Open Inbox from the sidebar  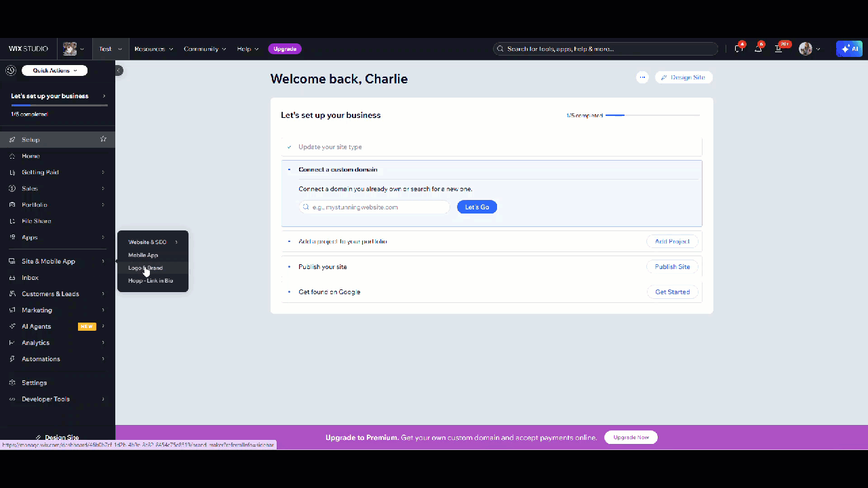click(30, 277)
